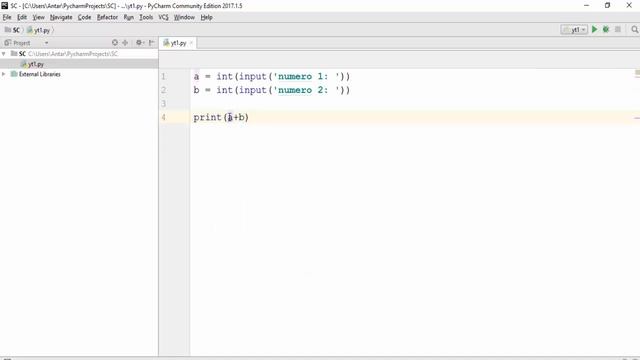
Task: Open the View menu
Action: click(x=38, y=17)
